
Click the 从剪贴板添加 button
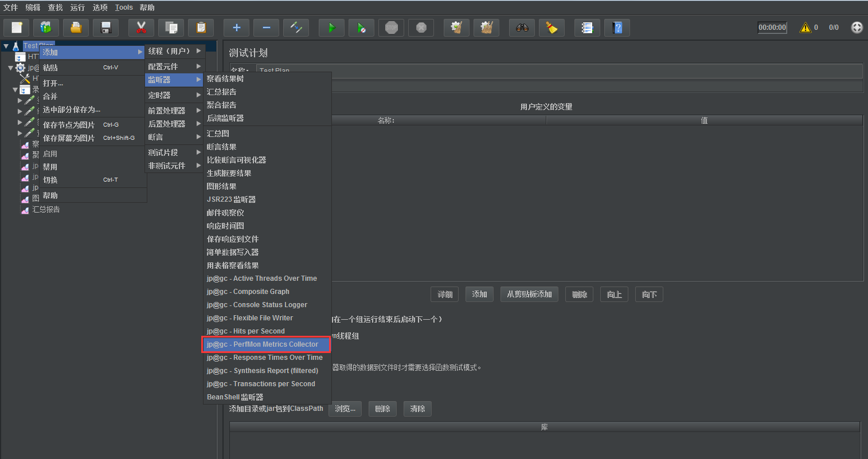[x=529, y=294]
